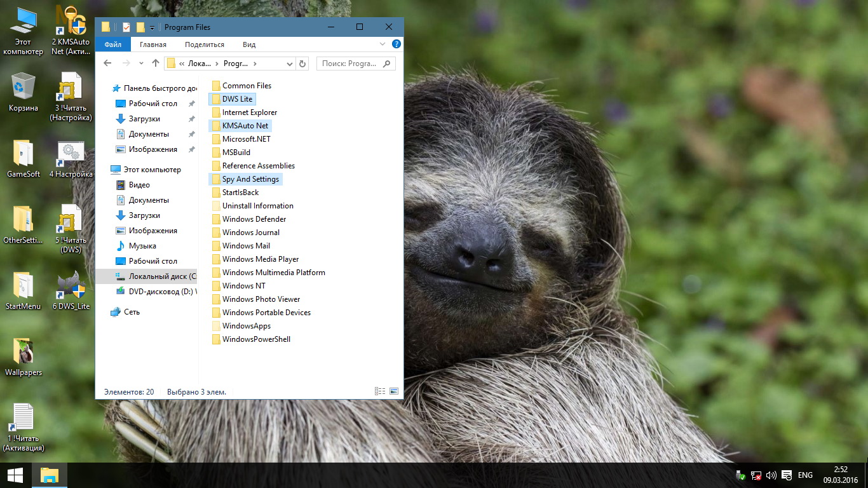The image size is (868, 488).
Task: Click the volume icon in system tray
Action: point(771,475)
